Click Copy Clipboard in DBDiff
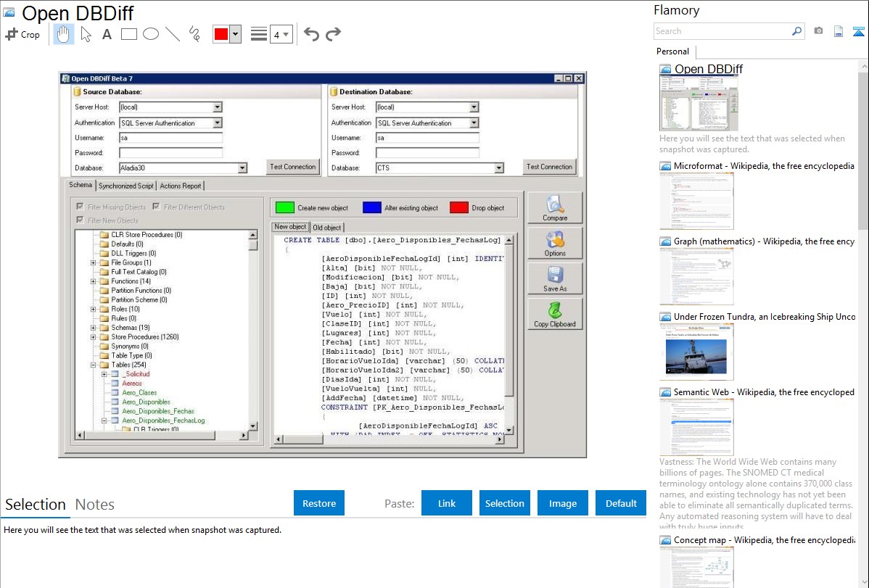Screen dimensions: 869x588 (x=555, y=314)
